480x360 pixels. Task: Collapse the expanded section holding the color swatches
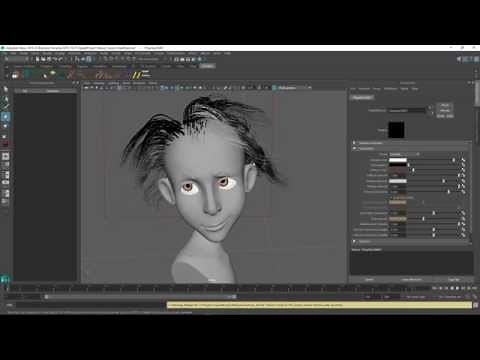pos(354,148)
